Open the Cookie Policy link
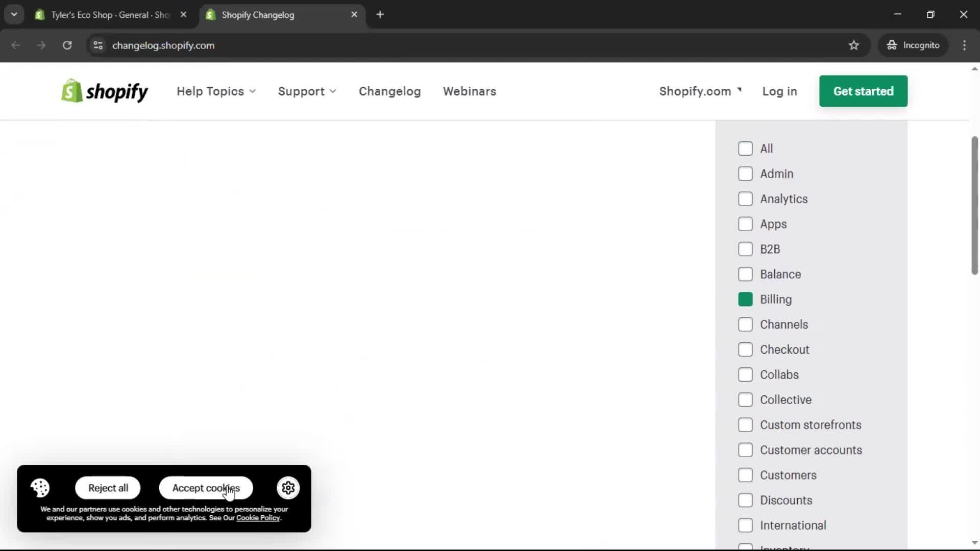This screenshot has height=551, width=980. 258,518
